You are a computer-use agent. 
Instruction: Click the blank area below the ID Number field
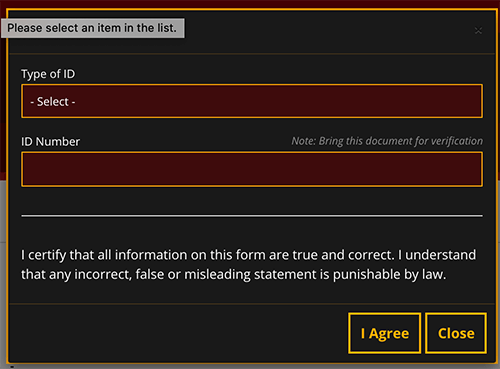(252, 200)
